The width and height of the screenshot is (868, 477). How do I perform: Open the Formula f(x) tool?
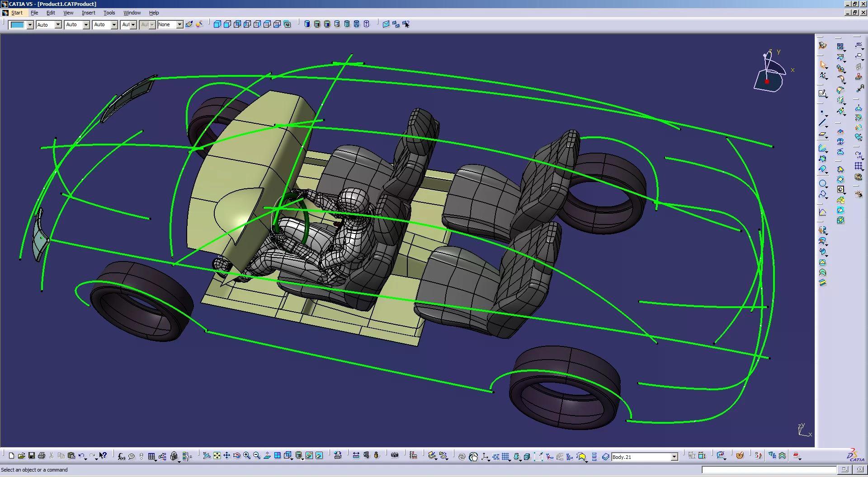121,456
